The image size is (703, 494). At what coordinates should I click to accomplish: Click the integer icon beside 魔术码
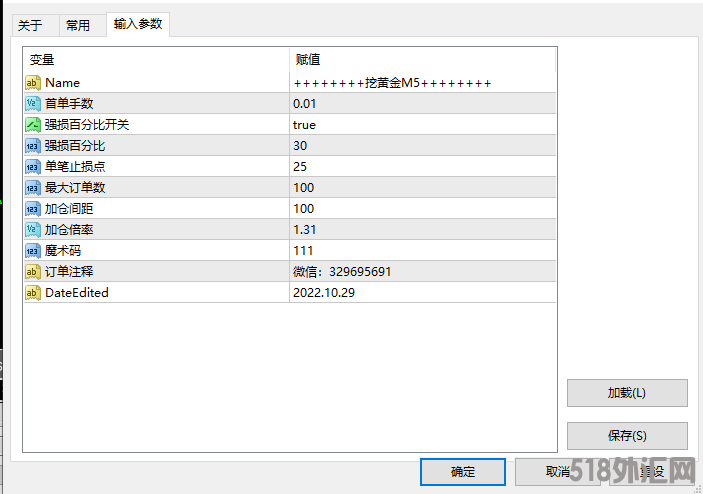[x=33, y=251]
